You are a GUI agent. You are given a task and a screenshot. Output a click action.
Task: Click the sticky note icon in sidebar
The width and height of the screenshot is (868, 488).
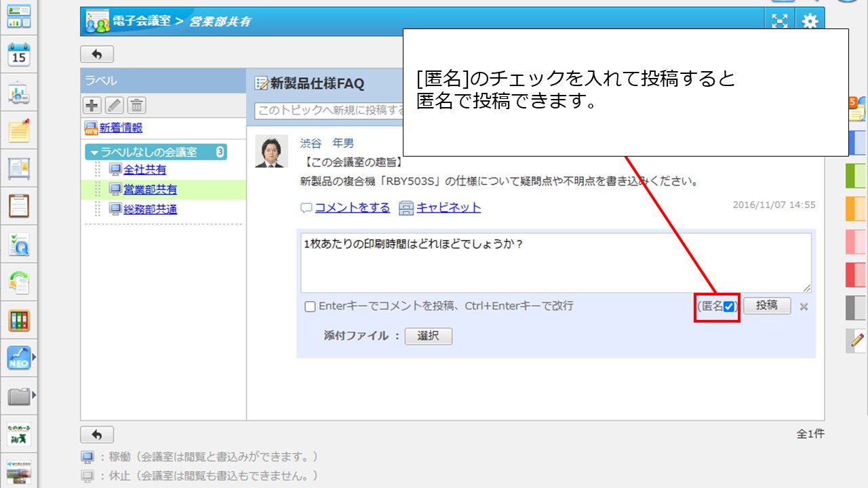(19, 131)
